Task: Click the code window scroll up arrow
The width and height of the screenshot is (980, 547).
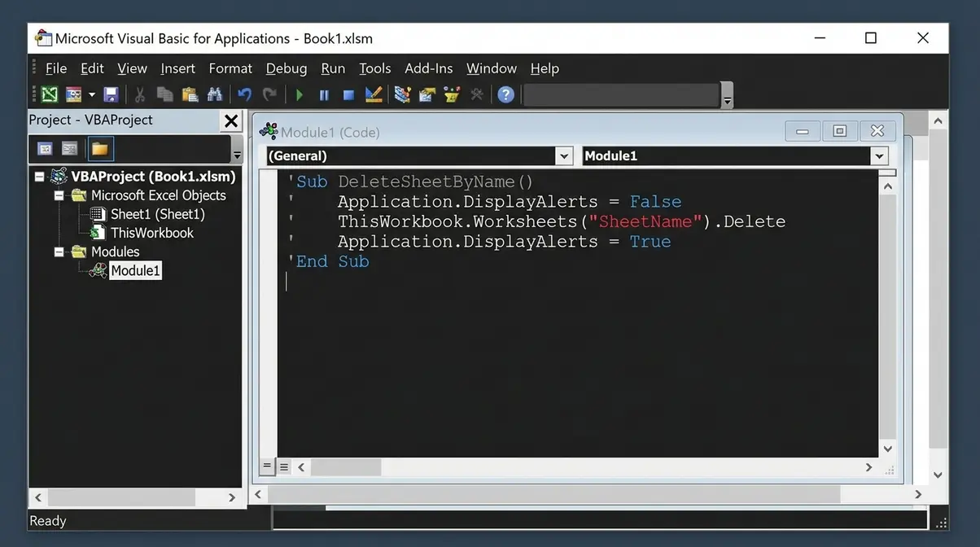Action: 887,186
